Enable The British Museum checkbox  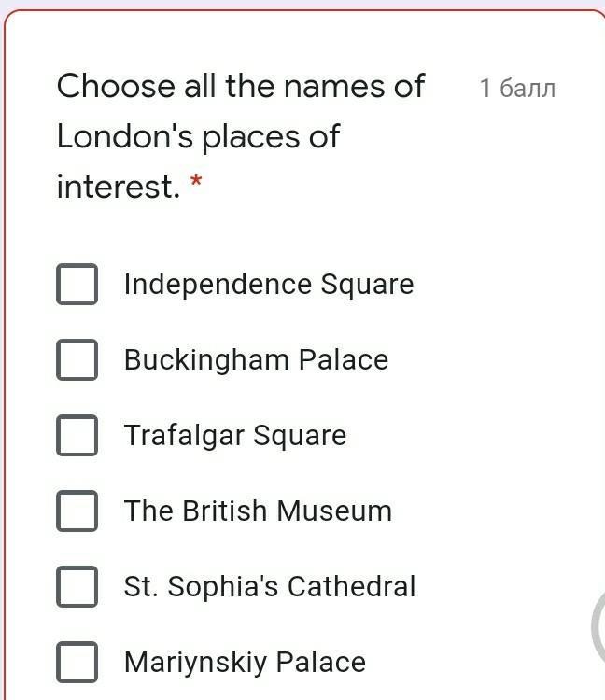click(77, 511)
